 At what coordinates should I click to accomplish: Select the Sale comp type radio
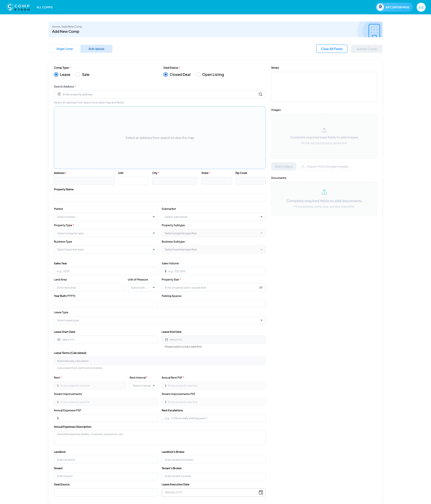coord(78,75)
